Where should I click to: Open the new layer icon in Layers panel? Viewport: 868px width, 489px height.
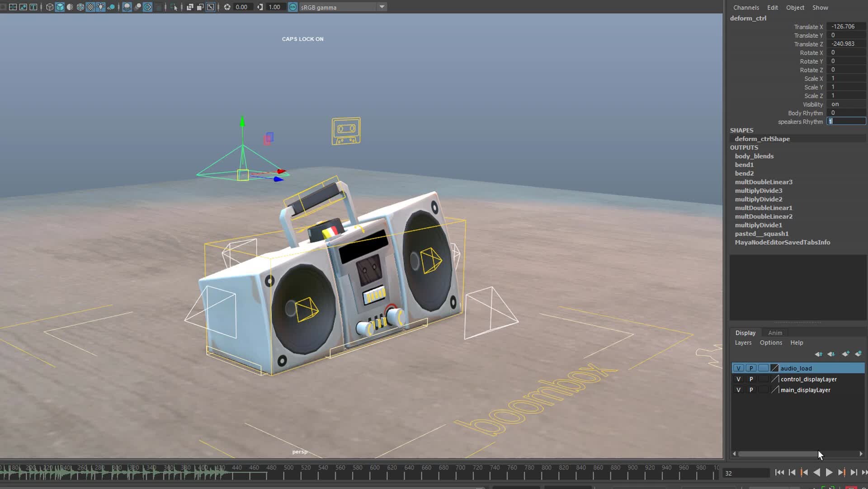point(844,354)
